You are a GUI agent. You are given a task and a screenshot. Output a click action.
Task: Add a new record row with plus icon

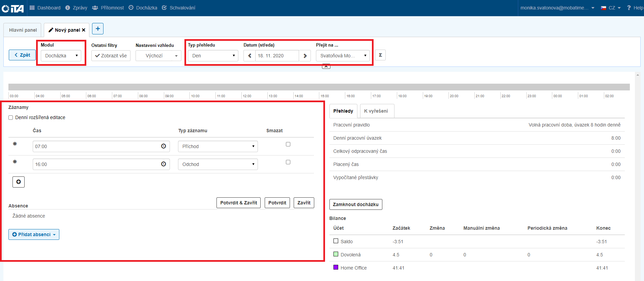coord(19,182)
